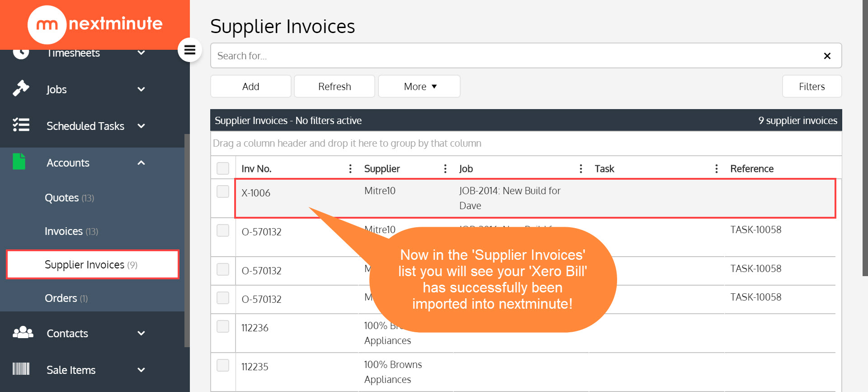Click the Jobs menu label
868x392 pixels.
tap(57, 90)
